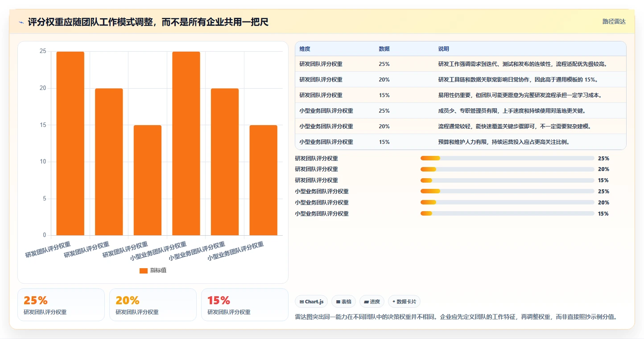Click the 小型业务团队评分权重 chart bar with value 25
This screenshot has height=339, width=644.
tap(186, 143)
